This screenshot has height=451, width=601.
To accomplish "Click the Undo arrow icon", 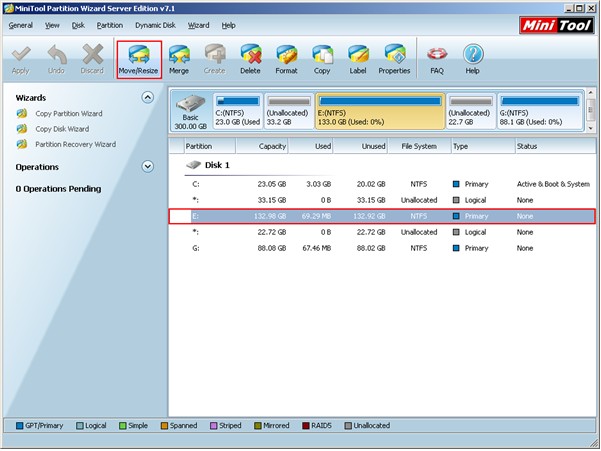I will tap(57, 54).
